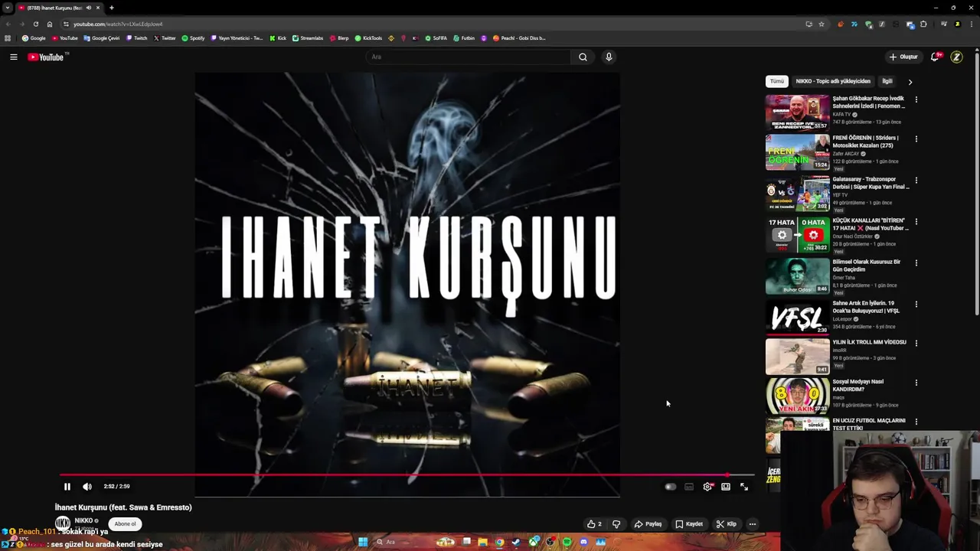Subscribe with the Abone ol button

point(125,524)
